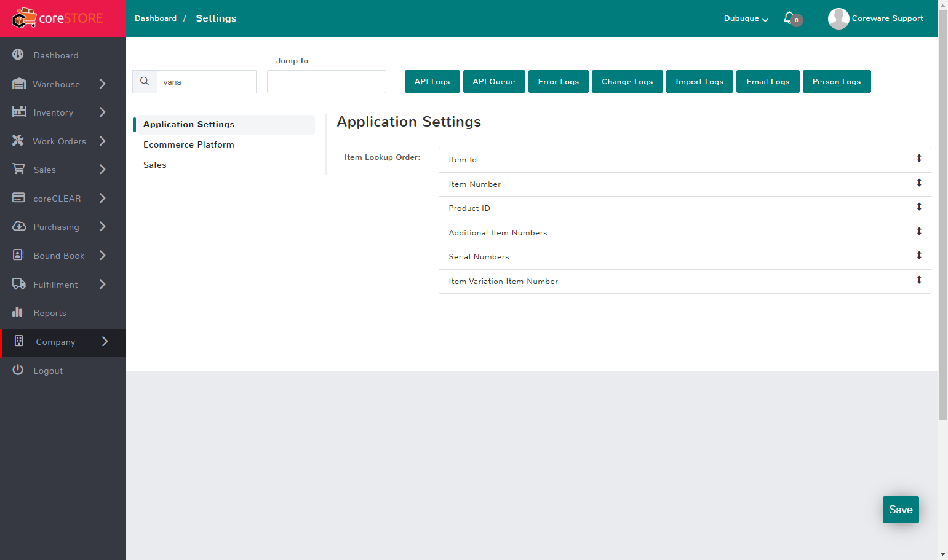Click the Save button
The image size is (948, 560).
(901, 510)
